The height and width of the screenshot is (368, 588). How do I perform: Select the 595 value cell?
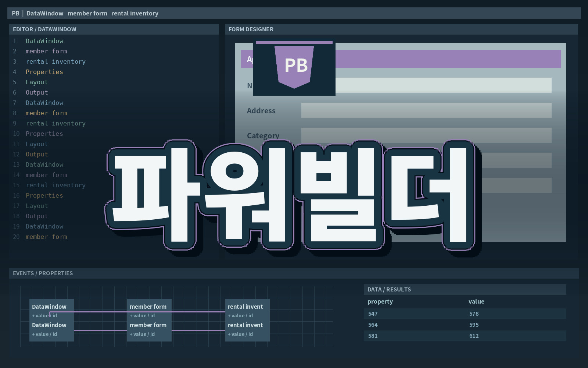coord(474,325)
